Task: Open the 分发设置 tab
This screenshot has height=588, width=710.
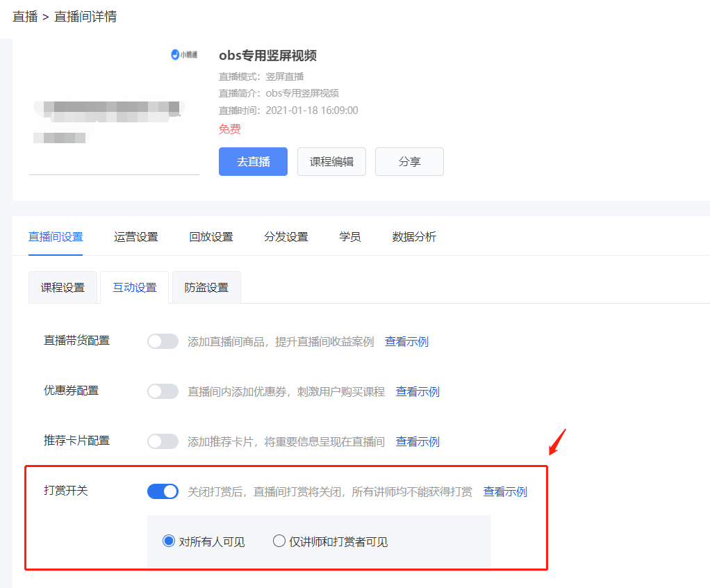Action: (x=286, y=237)
